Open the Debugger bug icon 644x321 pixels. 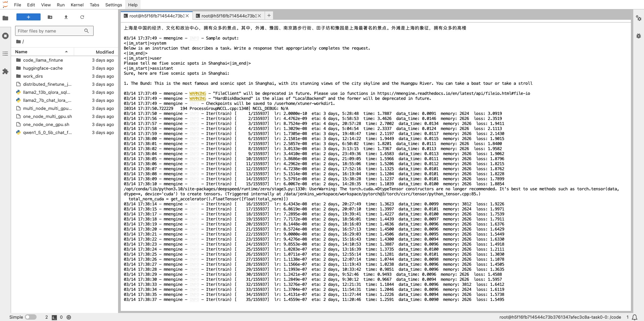[638, 36]
